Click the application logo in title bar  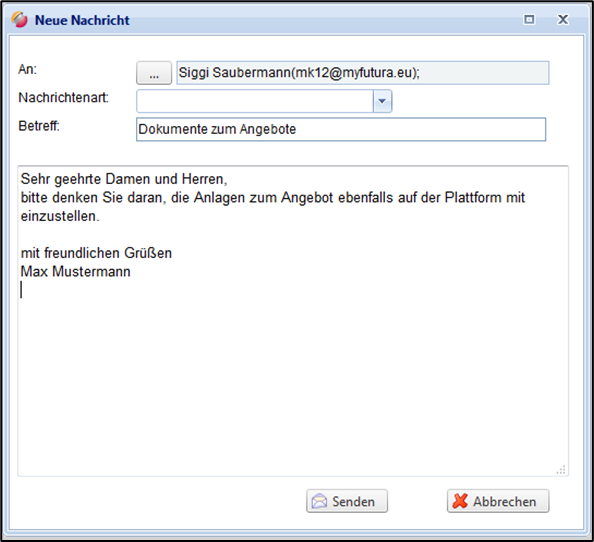pos(19,19)
